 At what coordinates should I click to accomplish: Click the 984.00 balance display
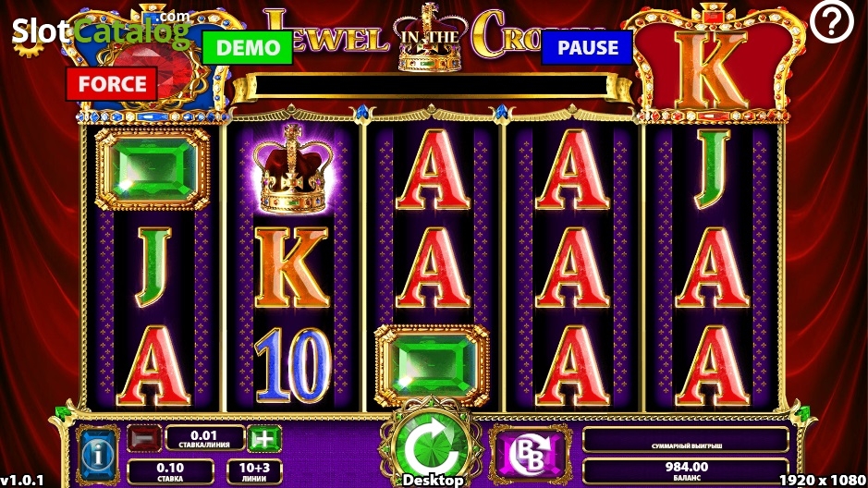pyautogui.click(x=686, y=470)
